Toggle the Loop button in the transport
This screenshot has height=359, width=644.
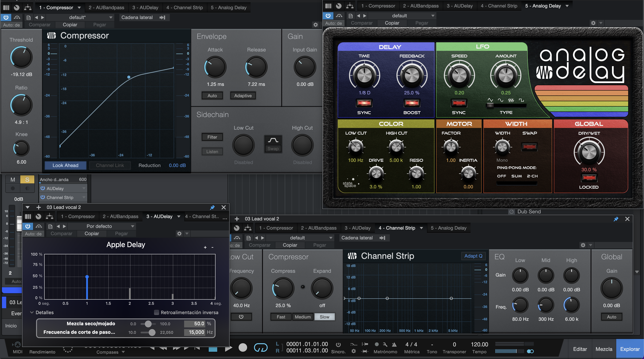point(261,347)
